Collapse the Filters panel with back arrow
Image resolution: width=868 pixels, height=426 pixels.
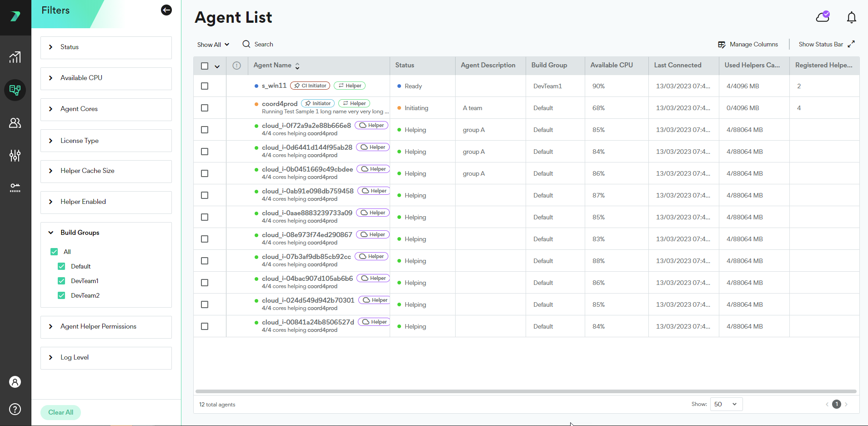point(166,10)
